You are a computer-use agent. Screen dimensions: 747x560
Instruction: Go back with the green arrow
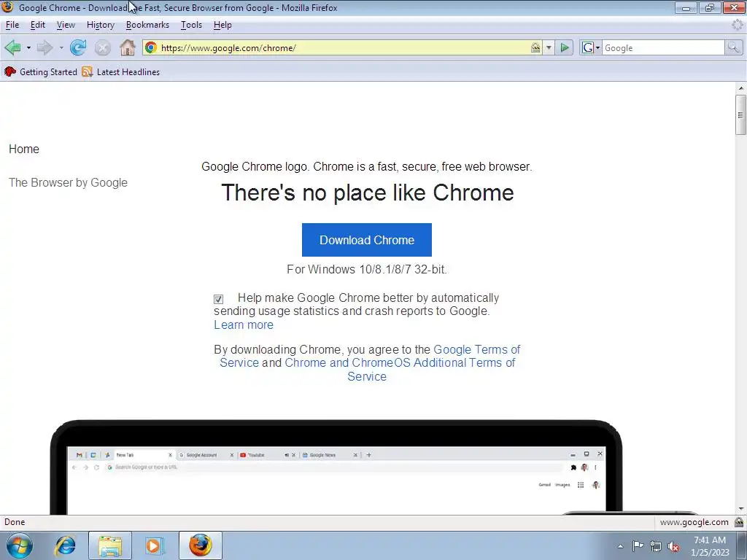coord(12,47)
